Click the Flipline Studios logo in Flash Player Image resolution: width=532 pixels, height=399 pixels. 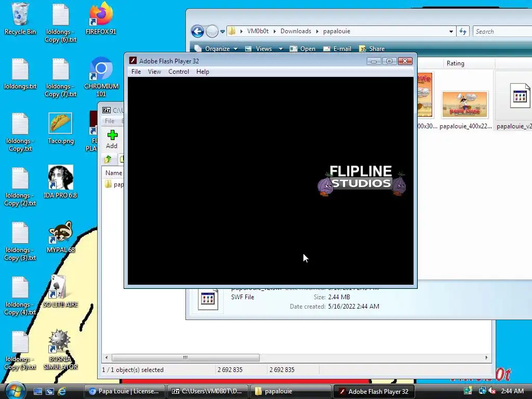click(x=362, y=180)
